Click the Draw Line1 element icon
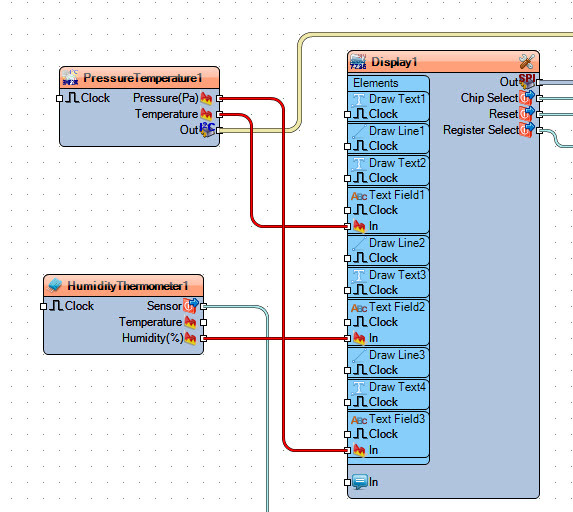 click(359, 131)
